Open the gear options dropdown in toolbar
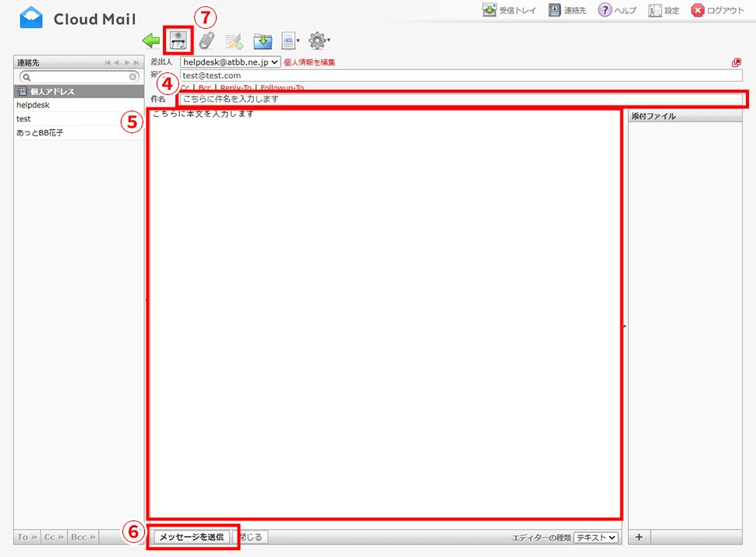 pos(318,41)
